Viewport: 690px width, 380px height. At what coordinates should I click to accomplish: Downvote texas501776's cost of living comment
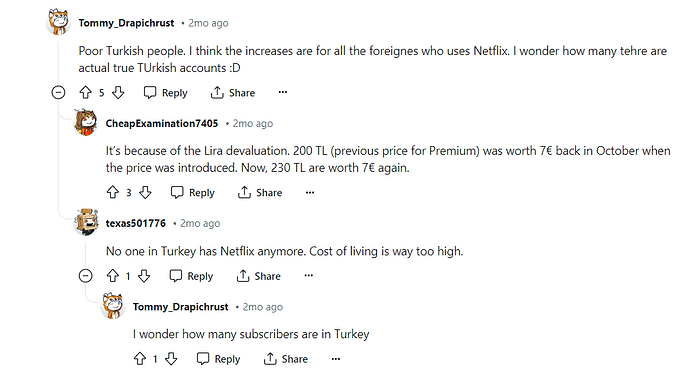144,276
